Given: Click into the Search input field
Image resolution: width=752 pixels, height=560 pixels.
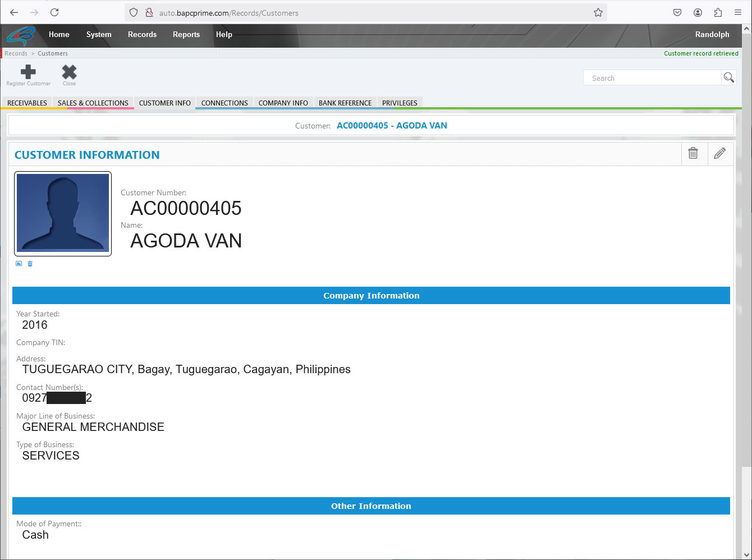Looking at the screenshot, I should [x=652, y=78].
